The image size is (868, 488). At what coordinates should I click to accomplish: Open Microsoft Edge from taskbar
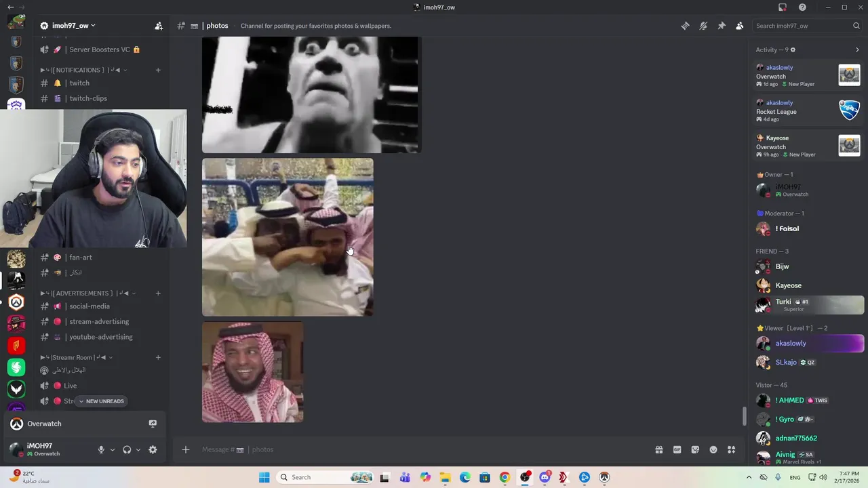[465, 477]
